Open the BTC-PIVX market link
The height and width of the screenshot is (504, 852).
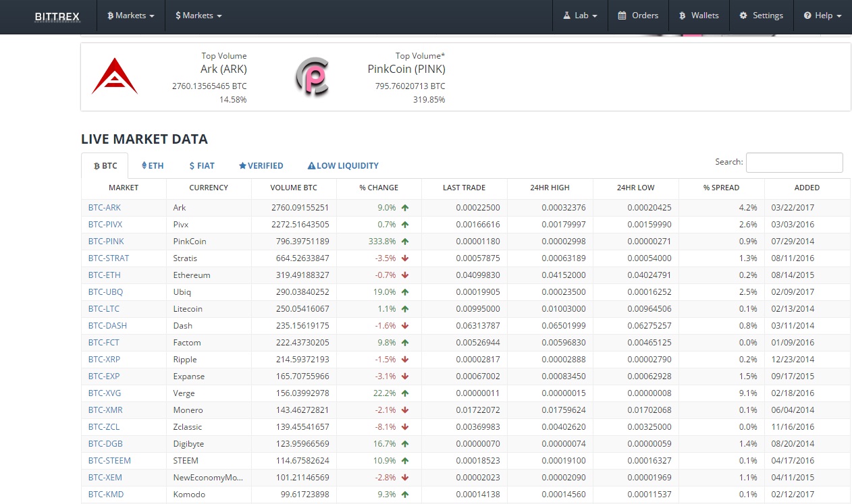tap(105, 225)
